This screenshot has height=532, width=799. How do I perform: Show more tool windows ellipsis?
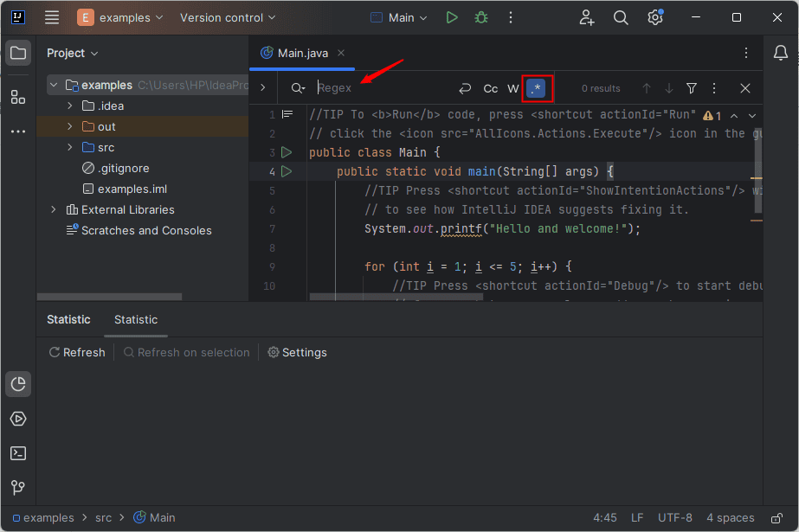point(18,131)
